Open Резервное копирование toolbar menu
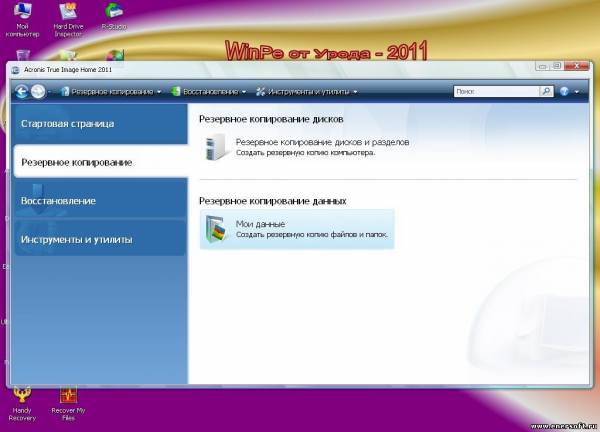Viewport: 600px width, 432px height. click(x=111, y=91)
